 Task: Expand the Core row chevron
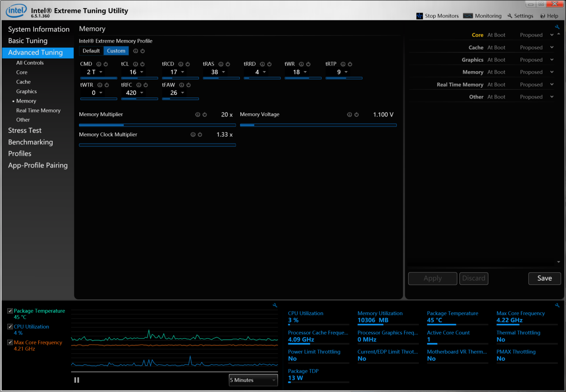click(552, 35)
